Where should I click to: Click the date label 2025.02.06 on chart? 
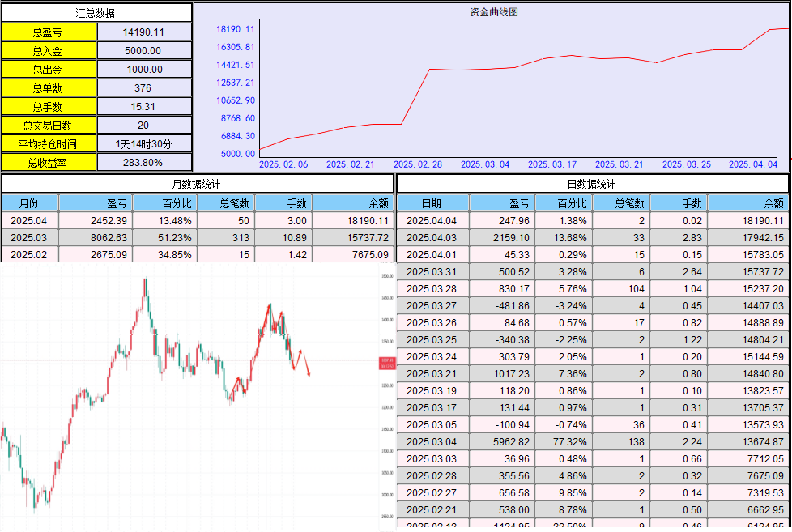click(x=283, y=164)
